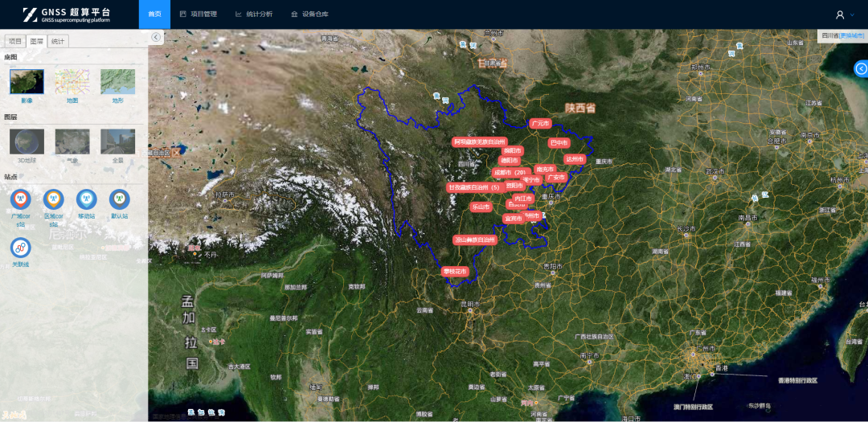Open the user account dropdown
The height and width of the screenshot is (422, 868).
(x=845, y=15)
